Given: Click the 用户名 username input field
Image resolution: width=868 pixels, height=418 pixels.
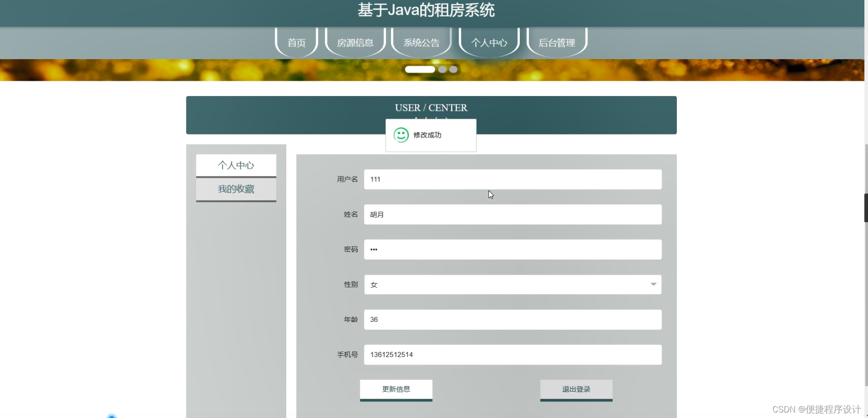Looking at the screenshot, I should pyautogui.click(x=512, y=179).
